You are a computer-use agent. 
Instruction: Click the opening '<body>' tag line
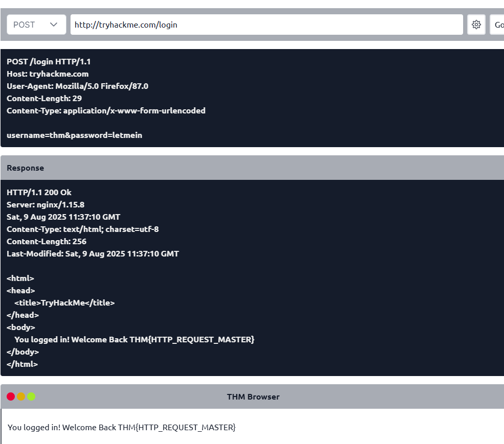click(21, 328)
